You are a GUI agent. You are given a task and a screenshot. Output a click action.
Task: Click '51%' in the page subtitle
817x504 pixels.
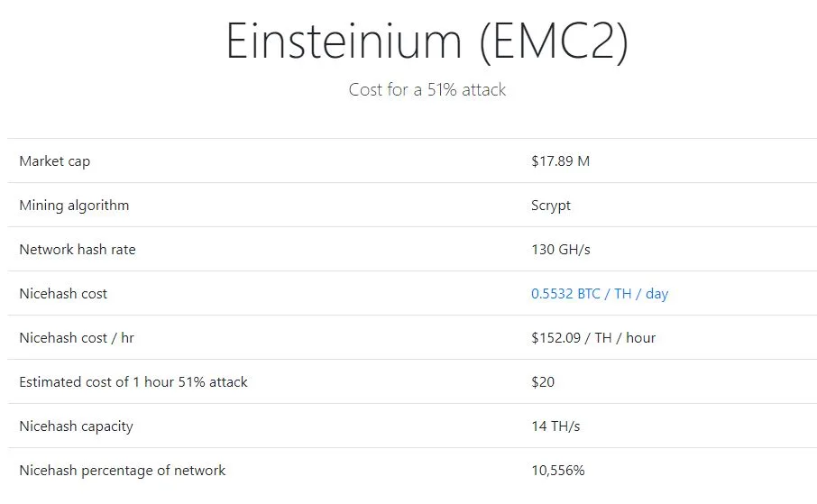coord(442,90)
